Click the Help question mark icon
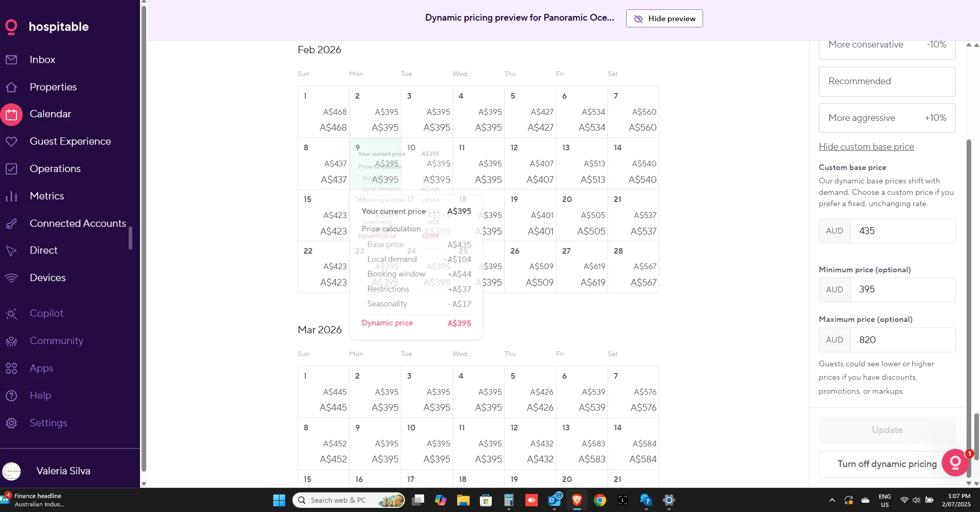 tap(11, 396)
